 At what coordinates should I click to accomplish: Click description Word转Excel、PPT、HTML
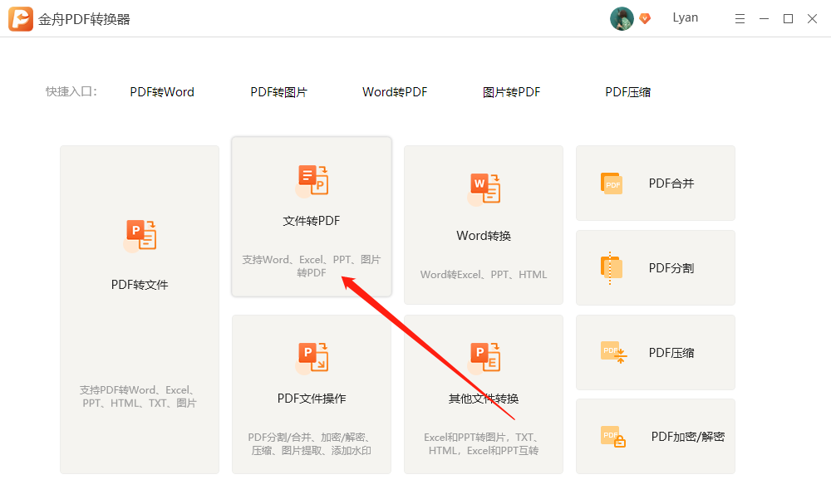[484, 275]
